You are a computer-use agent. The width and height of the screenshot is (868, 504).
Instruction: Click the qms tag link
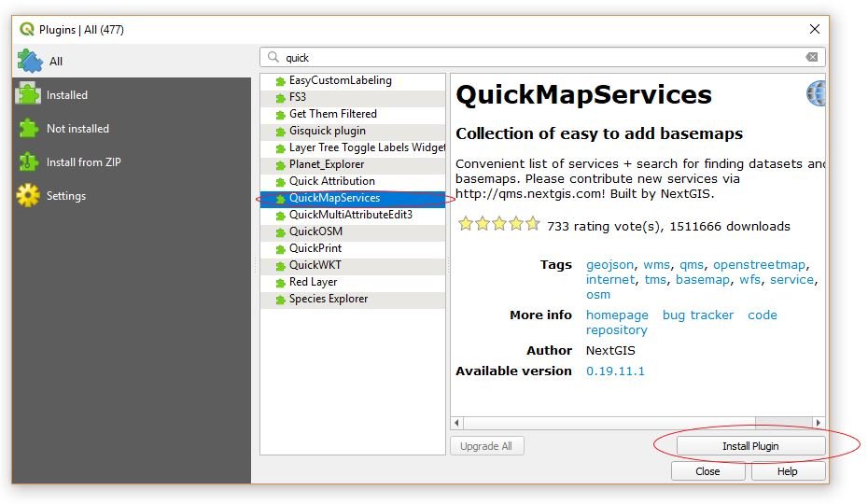tap(692, 265)
